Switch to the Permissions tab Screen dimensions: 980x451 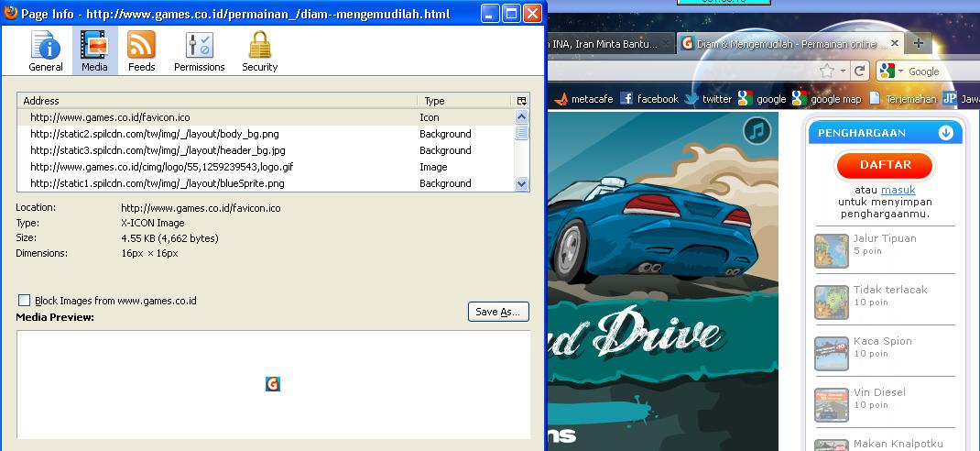[x=200, y=51]
